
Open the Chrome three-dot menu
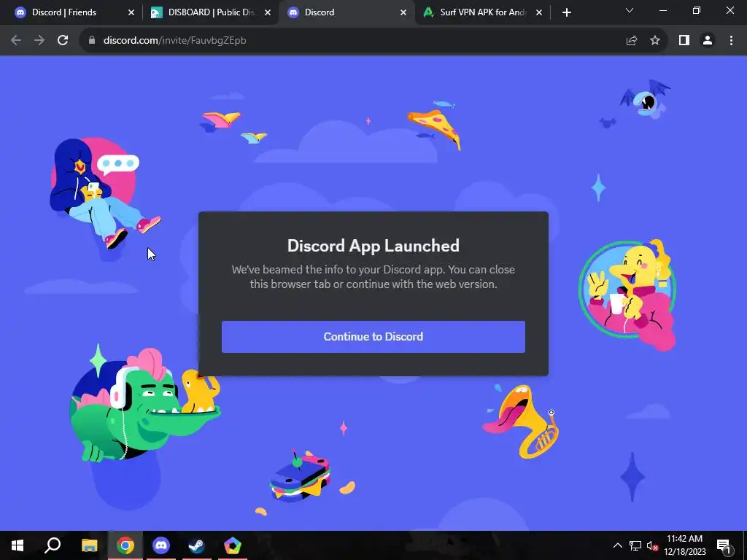731,41
